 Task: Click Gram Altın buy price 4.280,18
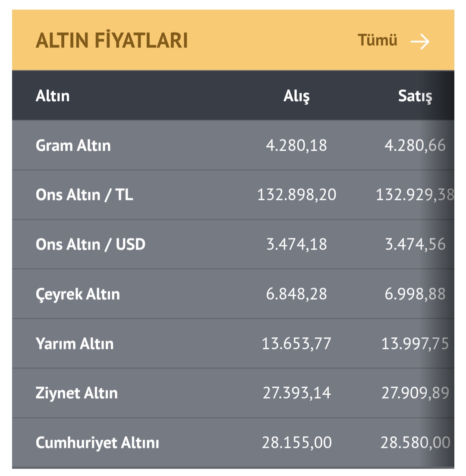coord(296,146)
